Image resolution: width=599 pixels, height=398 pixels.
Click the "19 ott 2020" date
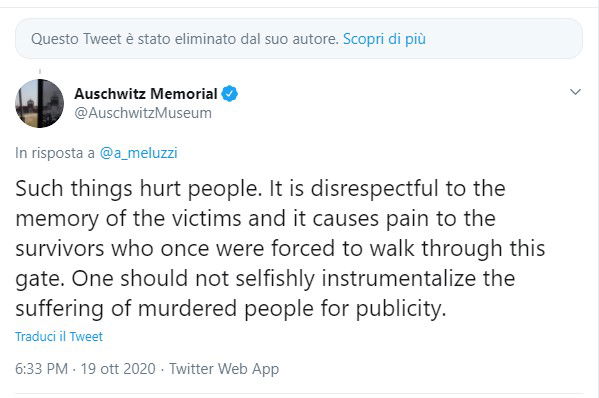[118, 369]
